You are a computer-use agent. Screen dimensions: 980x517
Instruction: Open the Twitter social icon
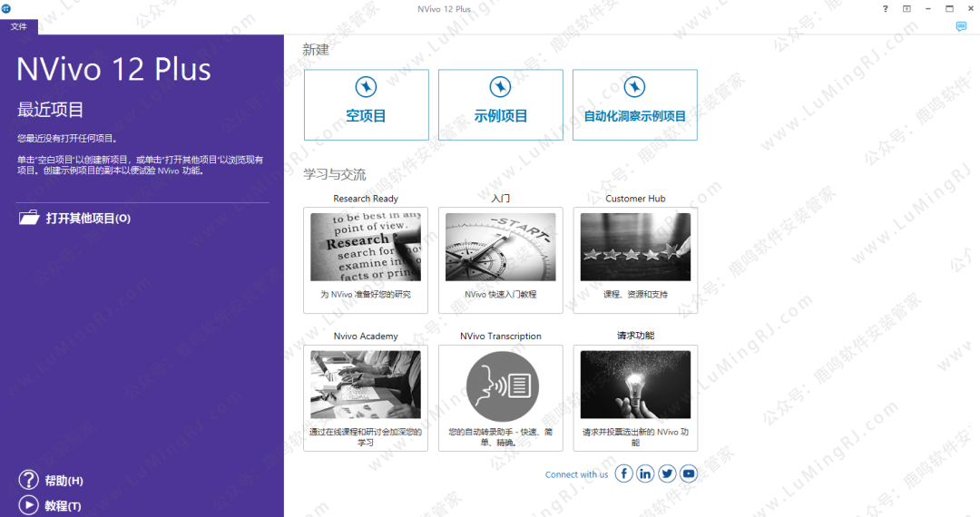pos(667,473)
